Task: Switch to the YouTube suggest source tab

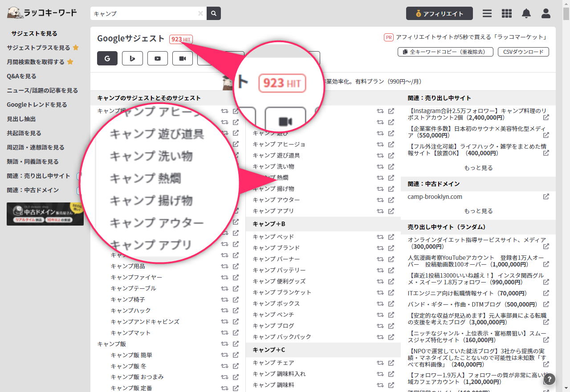Action: pyautogui.click(x=157, y=58)
